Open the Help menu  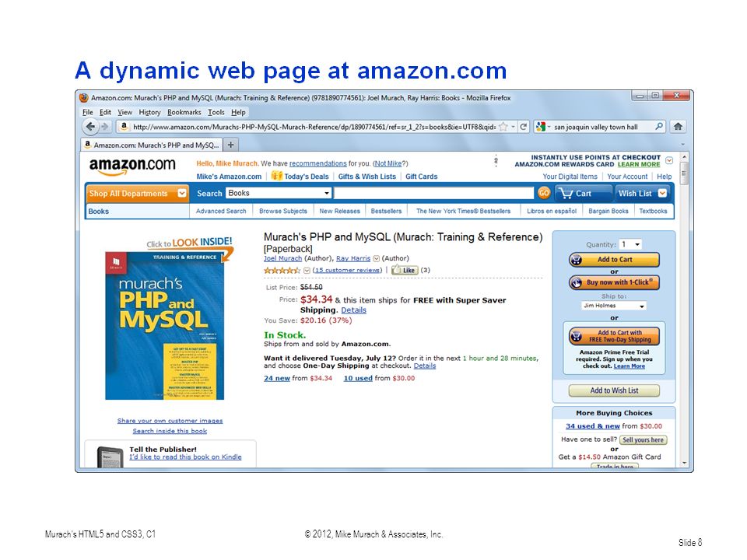pyautogui.click(x=238, y=112)
